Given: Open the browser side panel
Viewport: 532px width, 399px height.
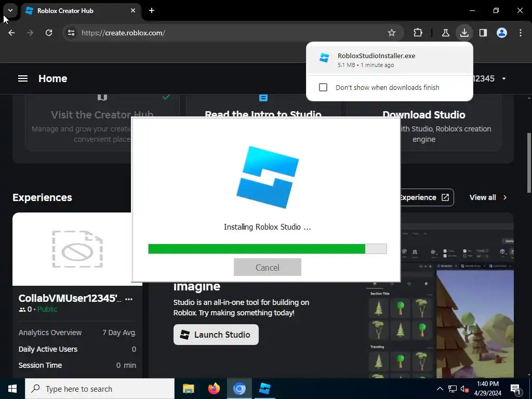Looking at the screenshot, I should pyautogui.click(x=483, y=33).
